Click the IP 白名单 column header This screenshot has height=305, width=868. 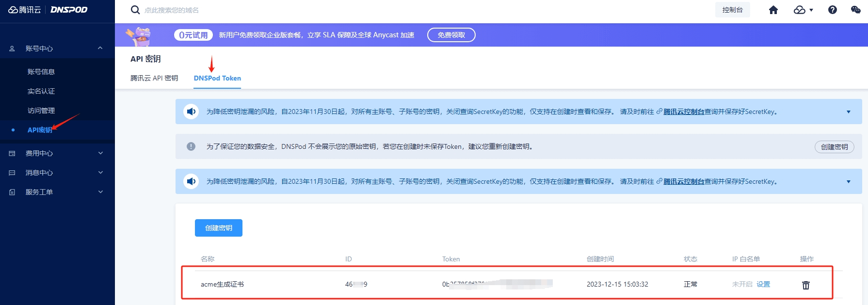[x=746, y=259]
